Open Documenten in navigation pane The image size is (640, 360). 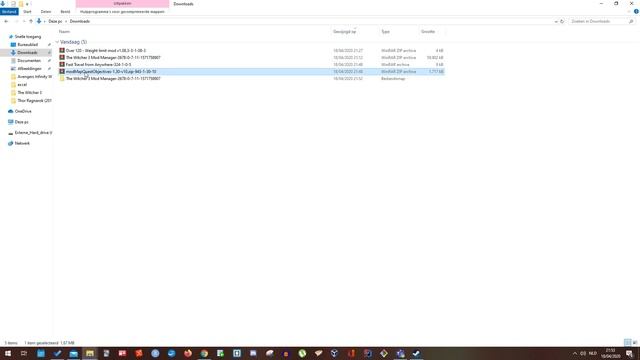point(29,60)
